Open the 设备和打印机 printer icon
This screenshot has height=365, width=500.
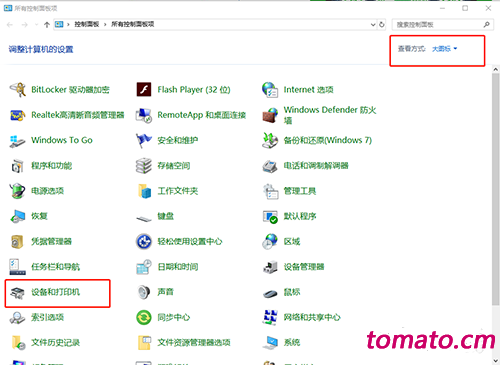point(17,292)
